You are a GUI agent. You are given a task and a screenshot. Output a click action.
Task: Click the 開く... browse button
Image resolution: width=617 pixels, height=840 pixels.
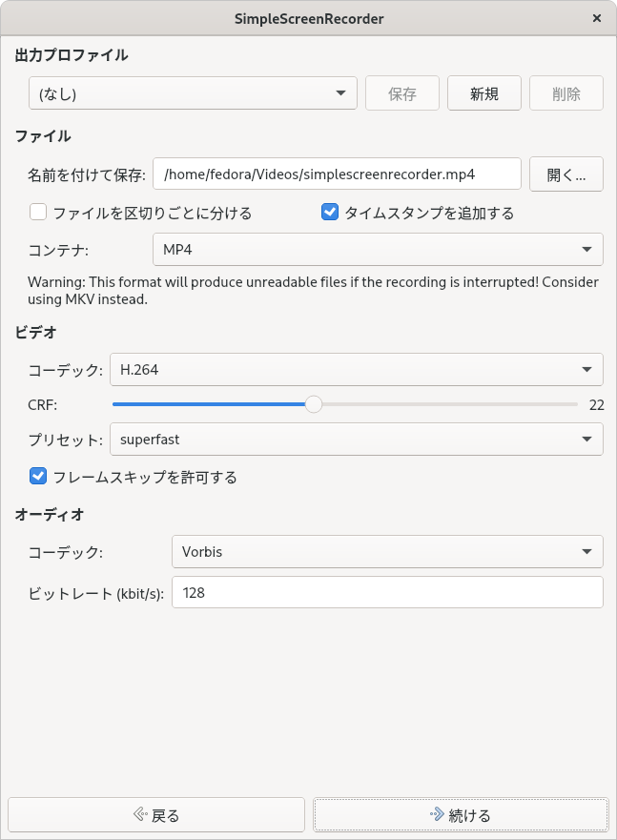(x=566, y=174)
